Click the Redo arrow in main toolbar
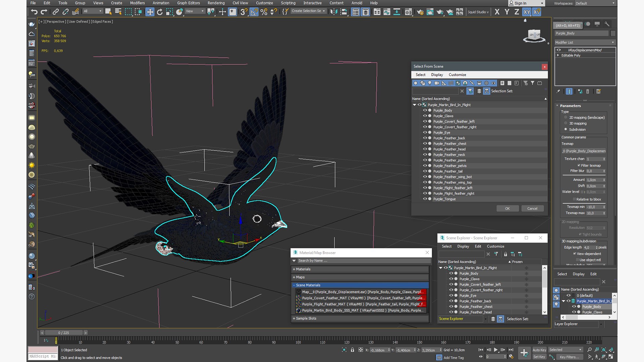Viewport: 644px width, 362px height. click(x=44, y=12)
